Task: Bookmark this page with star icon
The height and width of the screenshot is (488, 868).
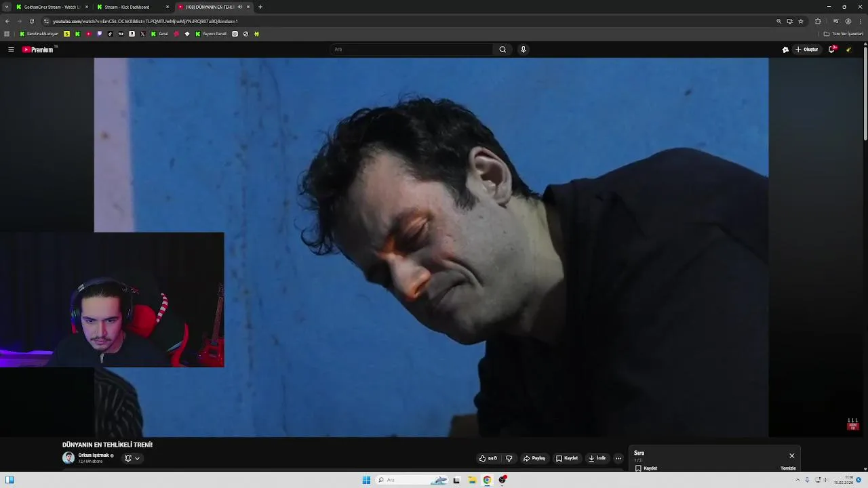Action: pyautogui.click(x=801, y=21)
